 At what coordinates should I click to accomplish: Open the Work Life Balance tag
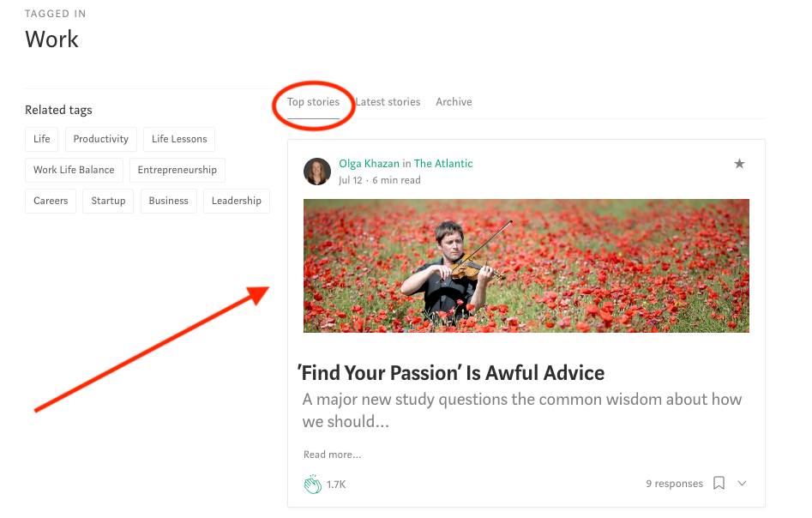74,170
